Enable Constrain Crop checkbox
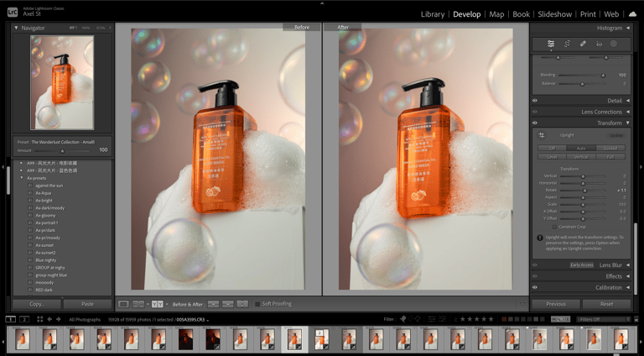This screenshot has width=644, height=356. 554,227
